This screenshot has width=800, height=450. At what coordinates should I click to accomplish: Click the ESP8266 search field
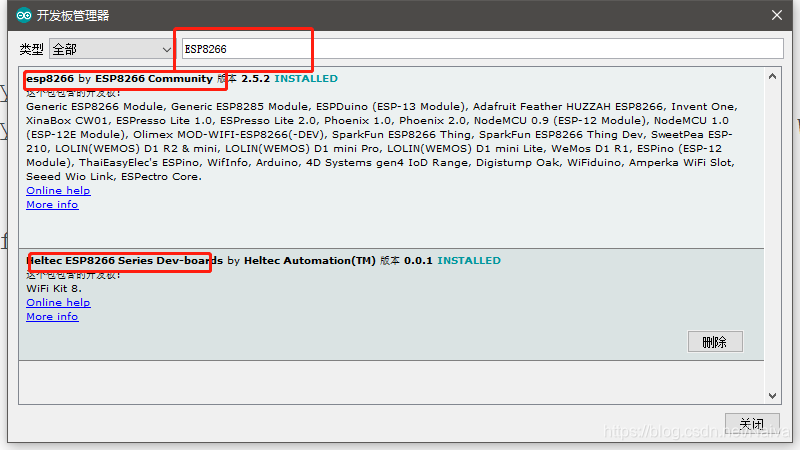(x=483, y=49)
